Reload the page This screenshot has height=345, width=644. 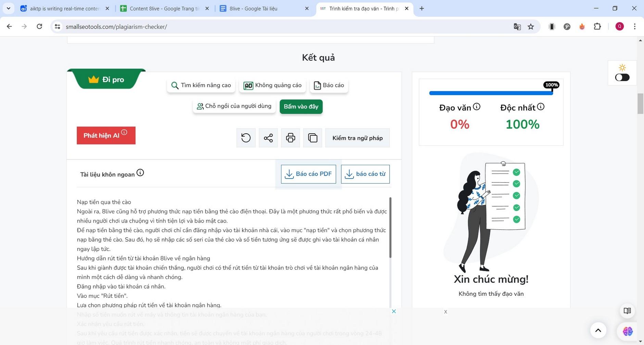(x=39, y=26)
